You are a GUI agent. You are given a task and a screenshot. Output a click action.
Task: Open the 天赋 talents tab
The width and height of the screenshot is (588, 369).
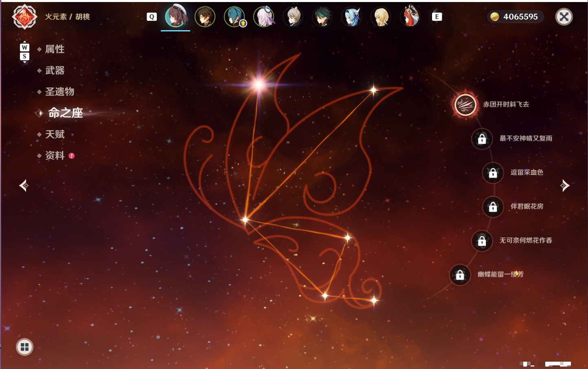tap(55, 134)
